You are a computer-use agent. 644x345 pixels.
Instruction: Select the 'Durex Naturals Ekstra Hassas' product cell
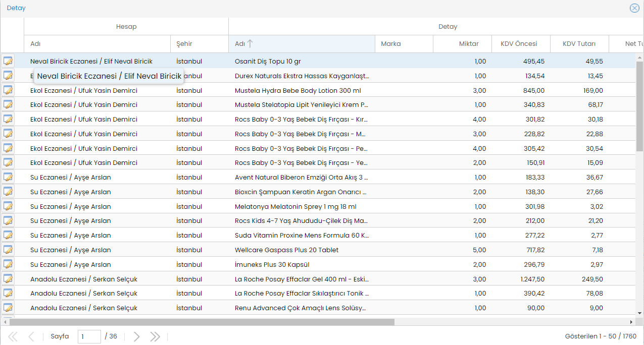(x=302, y=76)
